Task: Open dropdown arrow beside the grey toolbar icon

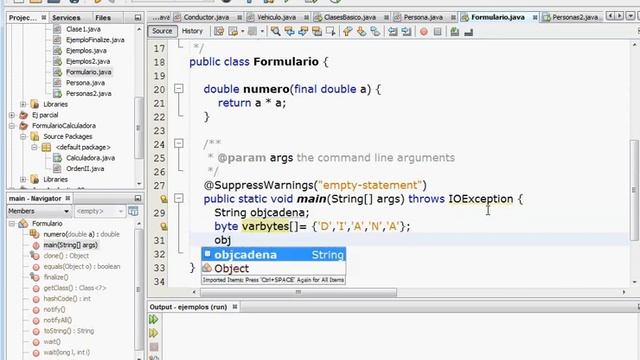Action: pos(262,31)
